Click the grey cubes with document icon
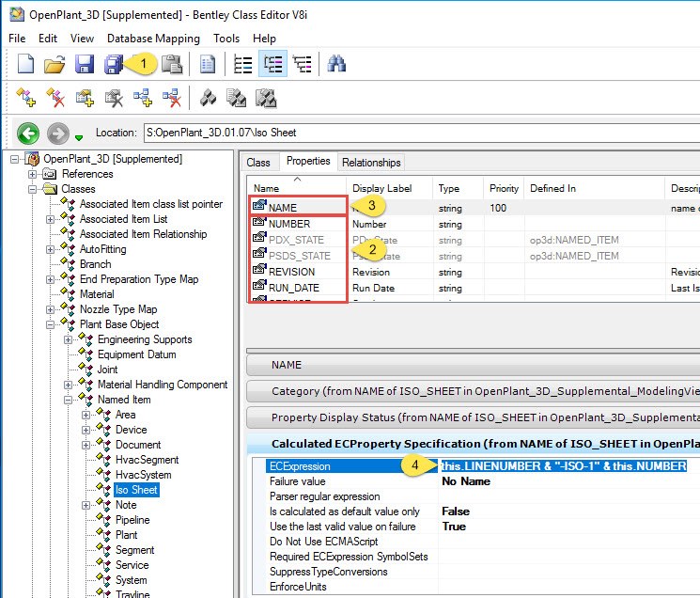This screenshot has height=598, width=700. point(236,98)
